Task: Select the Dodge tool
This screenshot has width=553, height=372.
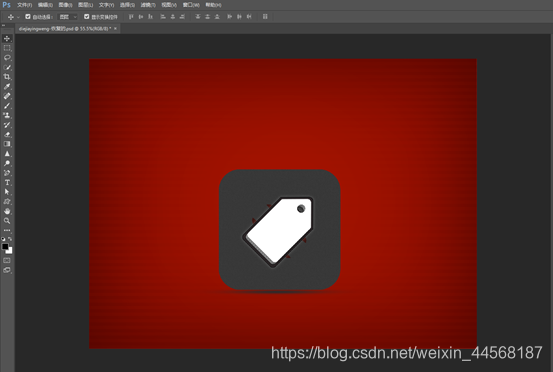Action: tap(7, 163)
